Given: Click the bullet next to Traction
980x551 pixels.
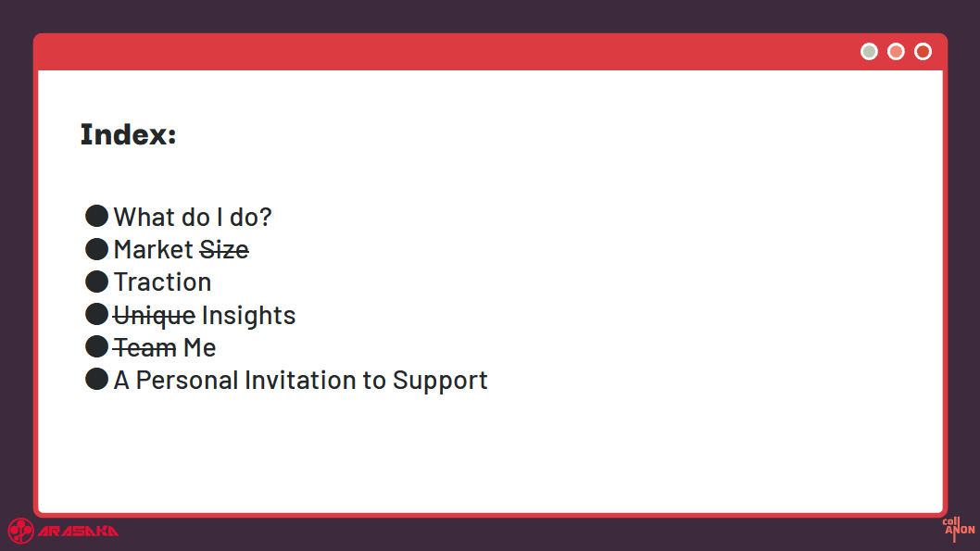Looking at the screenshot, I should (96, 282).
